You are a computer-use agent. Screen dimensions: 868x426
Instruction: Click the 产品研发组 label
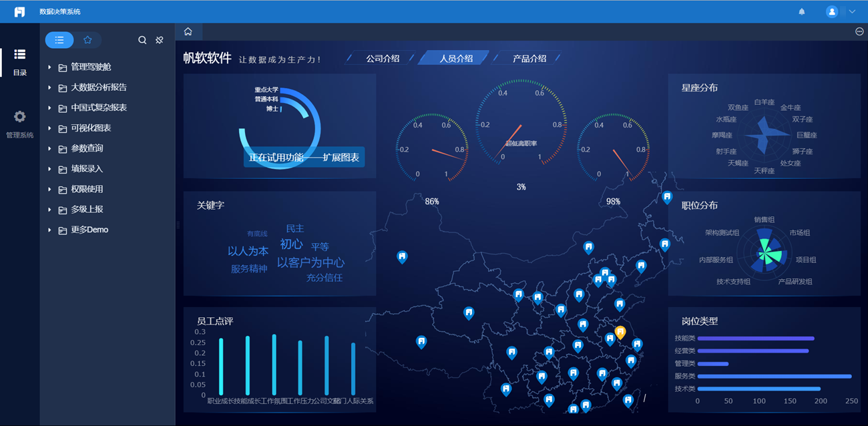(x=795, y=282)
